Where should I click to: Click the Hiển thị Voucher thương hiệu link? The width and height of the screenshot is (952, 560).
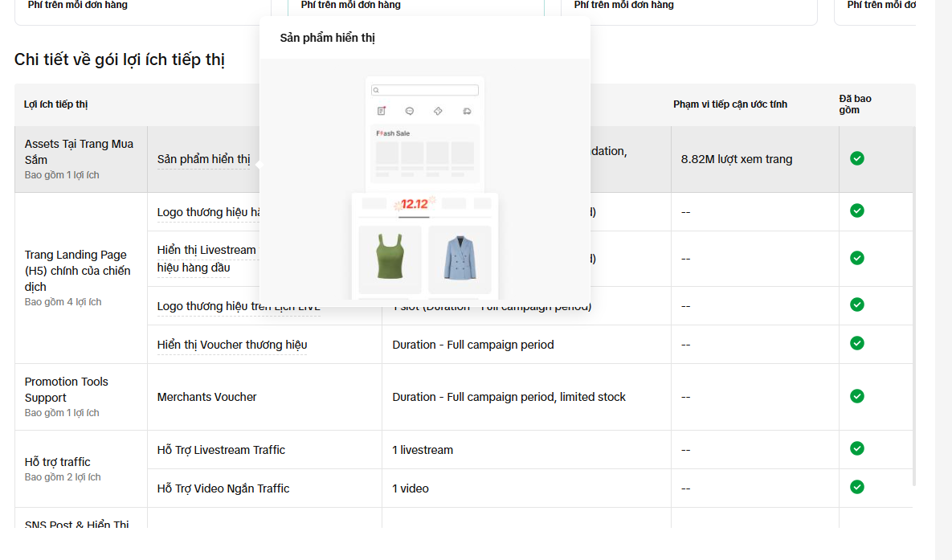click(232, 345)
